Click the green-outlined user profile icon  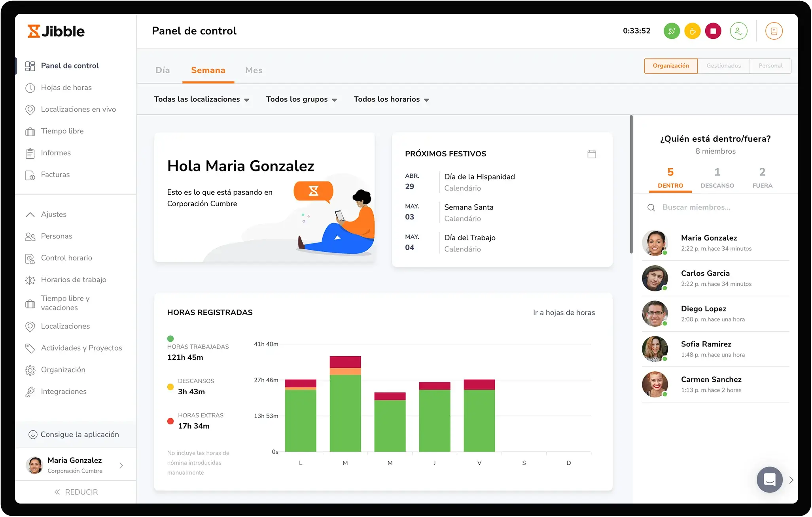(738, 31)
